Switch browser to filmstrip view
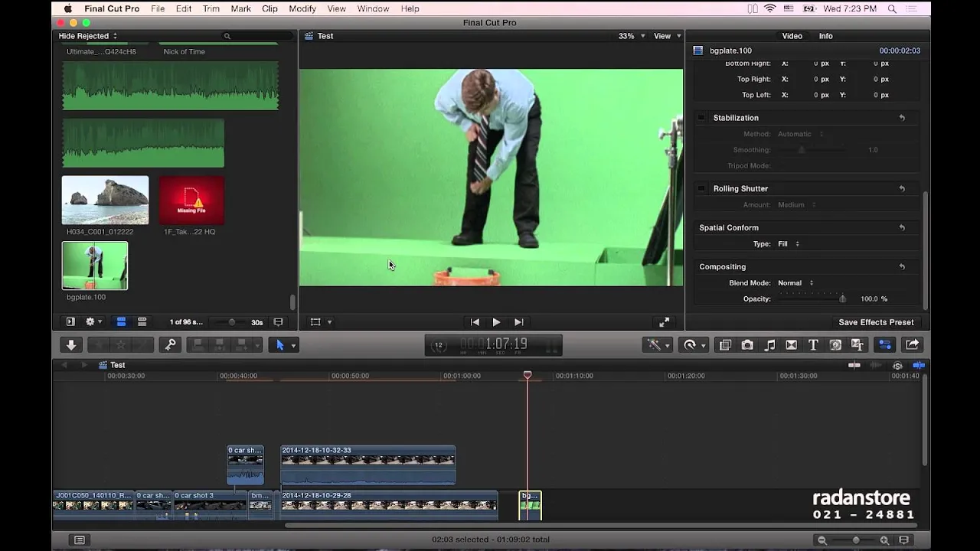Viewport: 980px width, 551px height. [x=121, y=322]
